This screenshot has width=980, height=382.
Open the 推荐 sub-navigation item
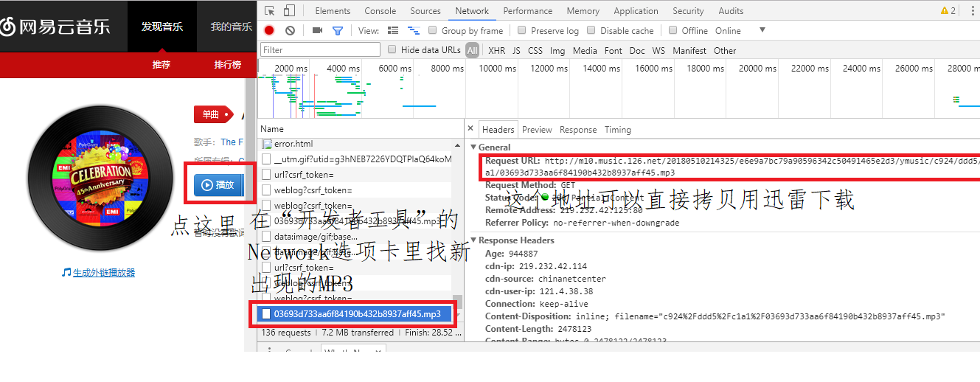point(161,65)
